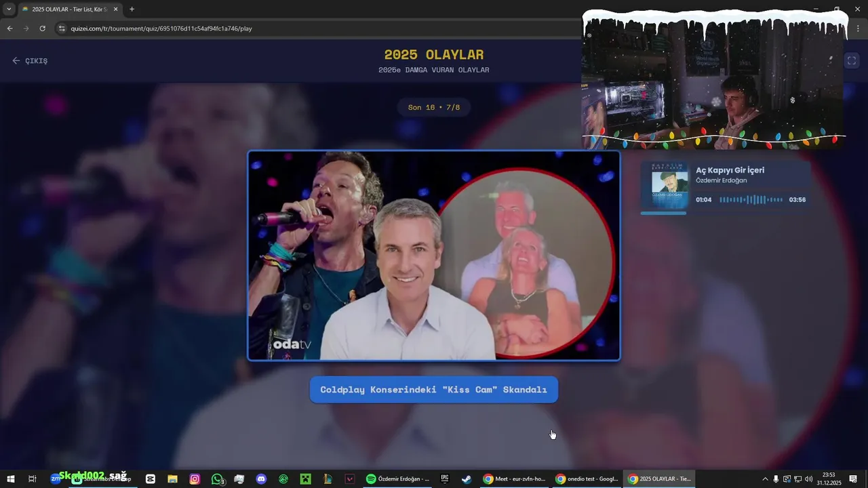The image size is (868, 488).
Task: Open the CapCut taskbar icon
Action: [151, 479]
